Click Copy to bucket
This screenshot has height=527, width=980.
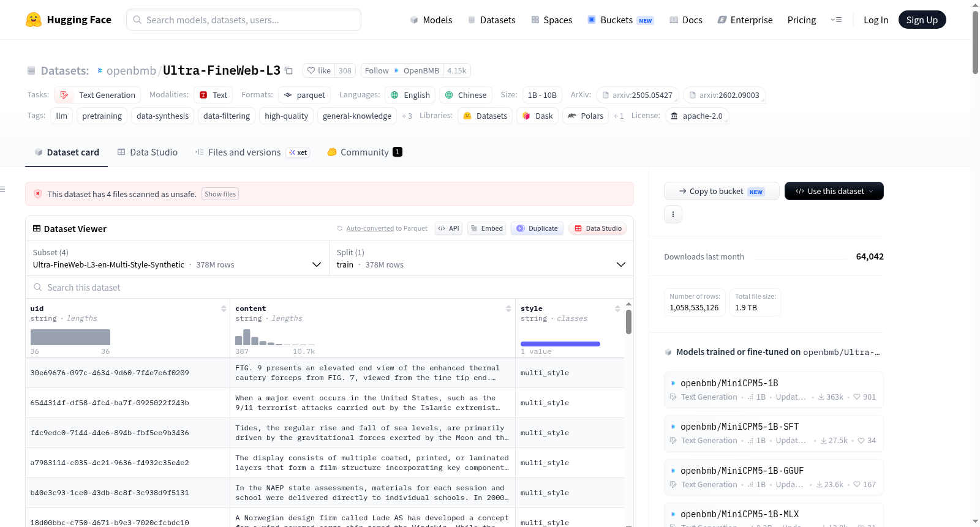click(x=722, y=191)
